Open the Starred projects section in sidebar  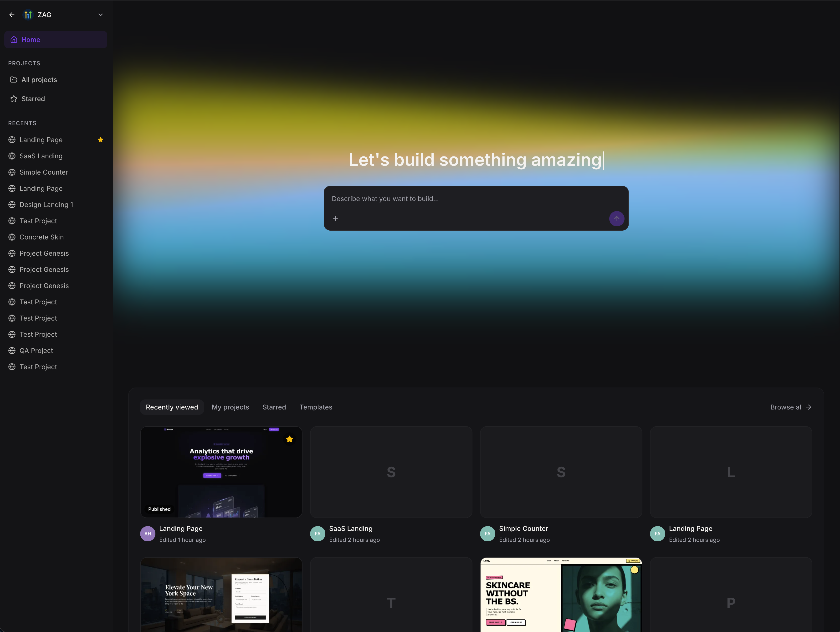pyautogui.click(x=33, y=99)
